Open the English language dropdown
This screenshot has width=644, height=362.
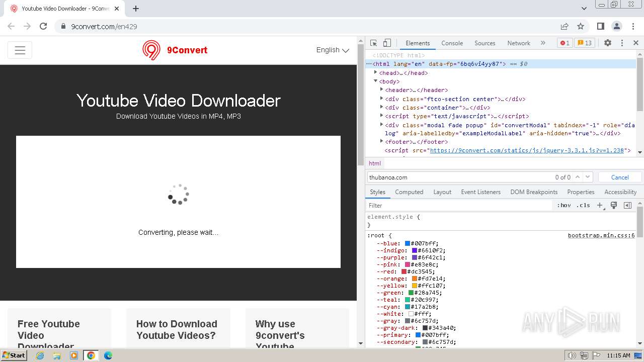point(333,50)
